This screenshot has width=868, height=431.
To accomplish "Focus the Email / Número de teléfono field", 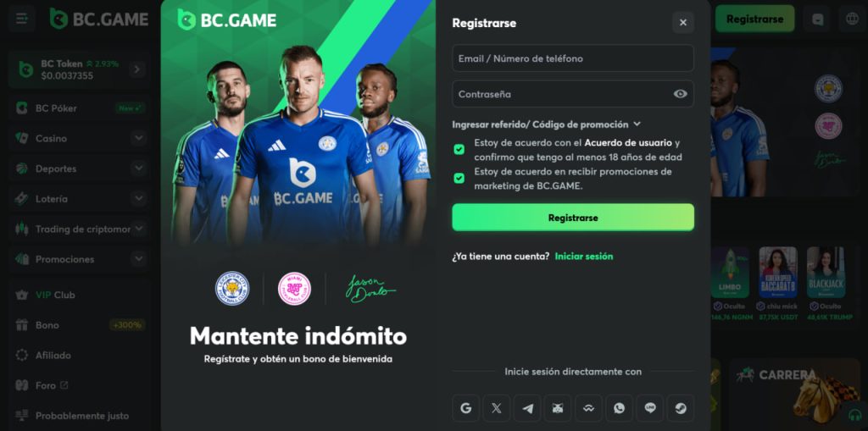I will 573,58.
